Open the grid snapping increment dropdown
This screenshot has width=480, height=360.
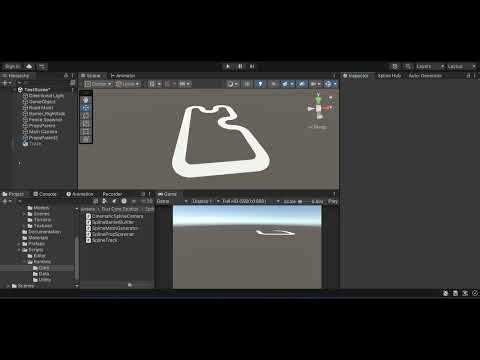coord(185,84)
